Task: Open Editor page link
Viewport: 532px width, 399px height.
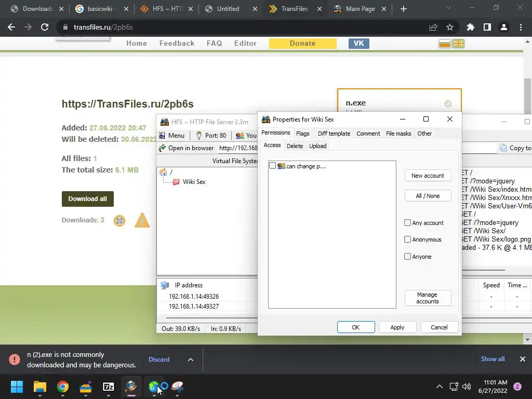Action: (245, 44)
